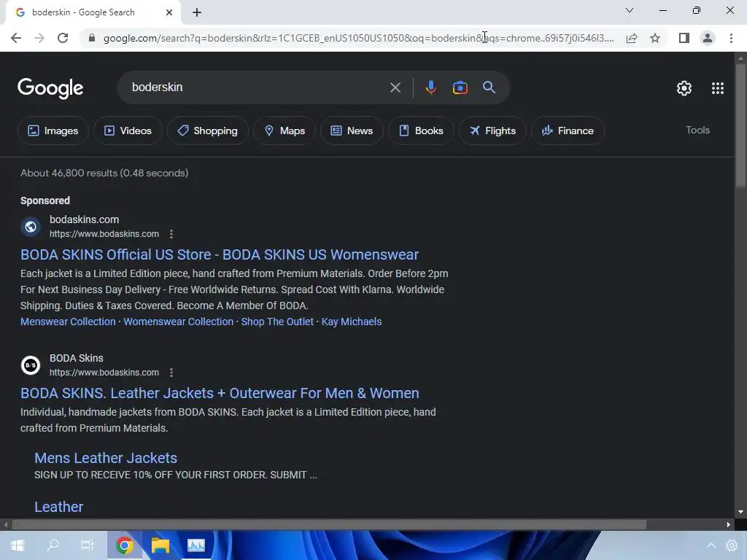Viewport: 747px width, 560px height.
Task: Filter results by Videos
Action: tap(128, 131)
